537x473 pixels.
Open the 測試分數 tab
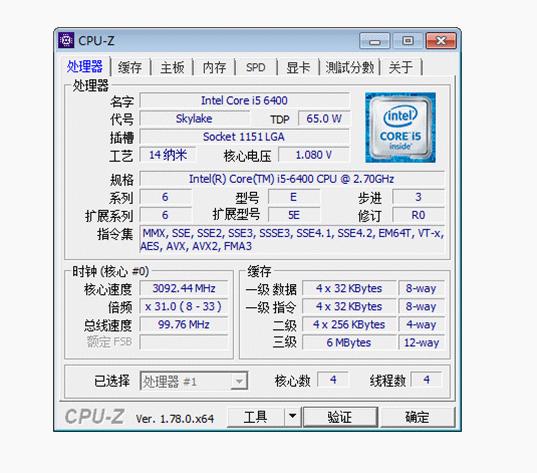[349, 67]
